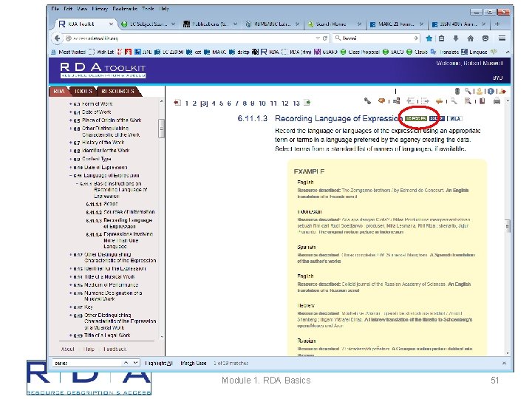Expand the 6.7 History of the Work node
The width and height of the screenshot is (532, 399).
pyautogui.click(x=71, y=143)
